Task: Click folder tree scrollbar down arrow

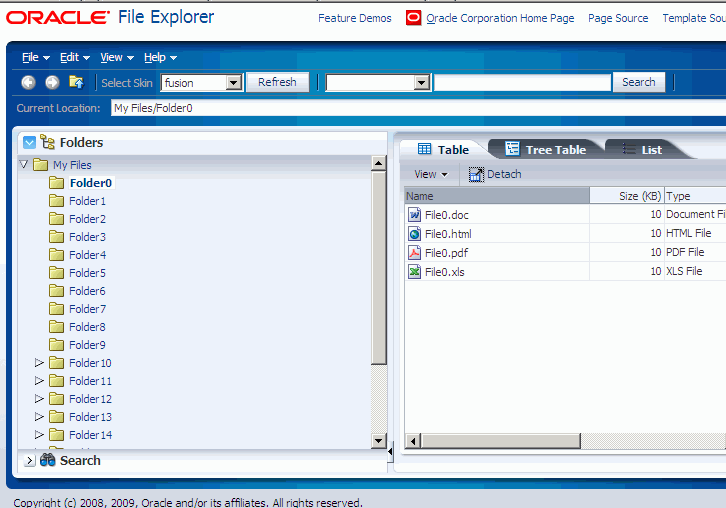Action: pyautogui.click(x=379, y=441)
